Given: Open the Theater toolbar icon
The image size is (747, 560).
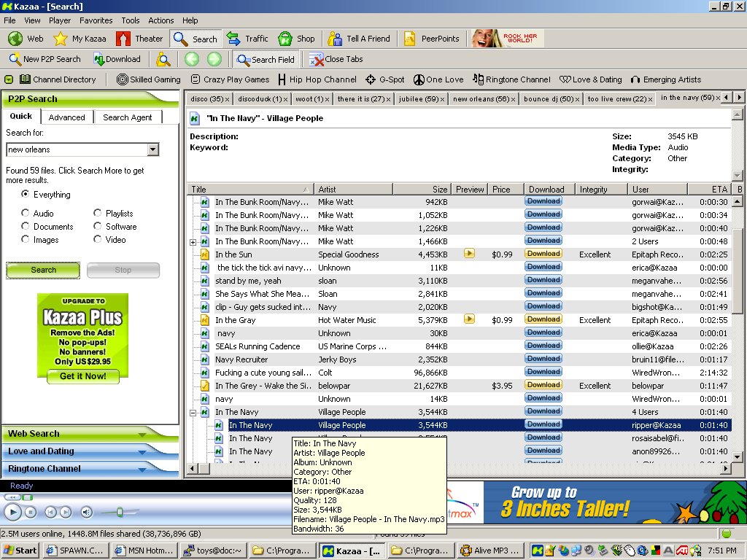Looking at the screenshot, I should 123,39.
